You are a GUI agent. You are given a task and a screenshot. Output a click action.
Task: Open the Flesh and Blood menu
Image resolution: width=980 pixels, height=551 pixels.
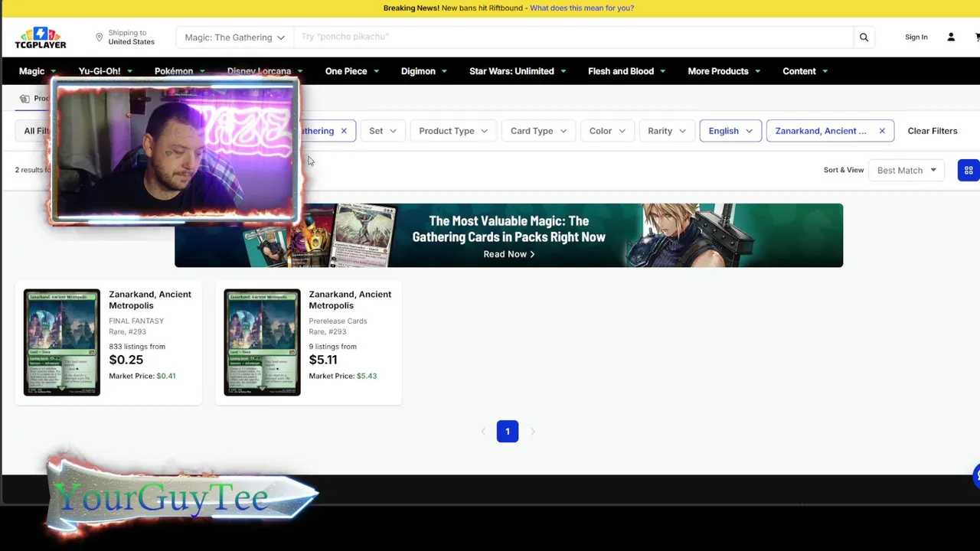coord(626,71)
